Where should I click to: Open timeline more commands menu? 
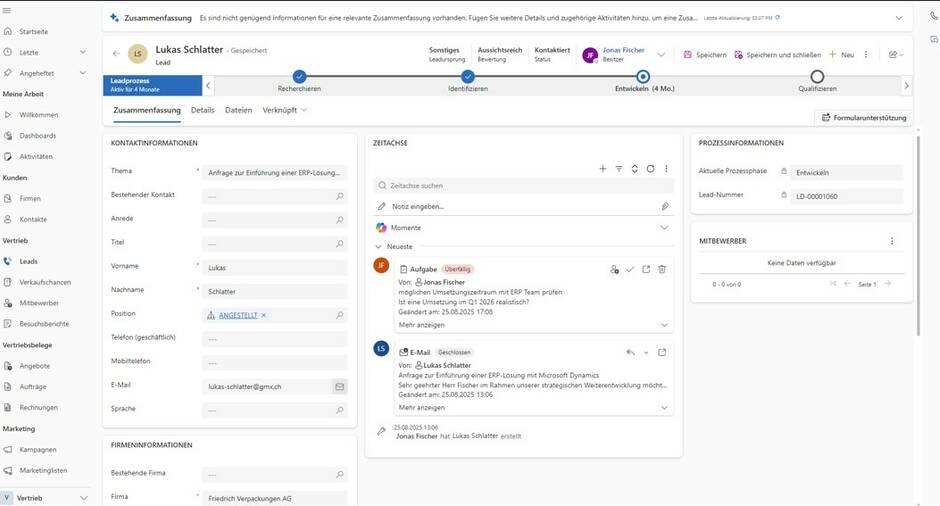click(666, 169)
